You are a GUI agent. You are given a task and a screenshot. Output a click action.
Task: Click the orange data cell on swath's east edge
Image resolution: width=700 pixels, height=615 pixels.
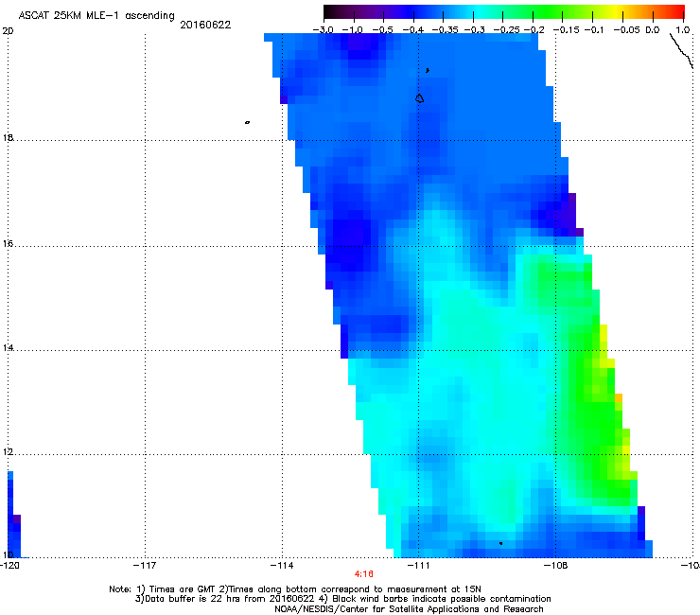619,398
